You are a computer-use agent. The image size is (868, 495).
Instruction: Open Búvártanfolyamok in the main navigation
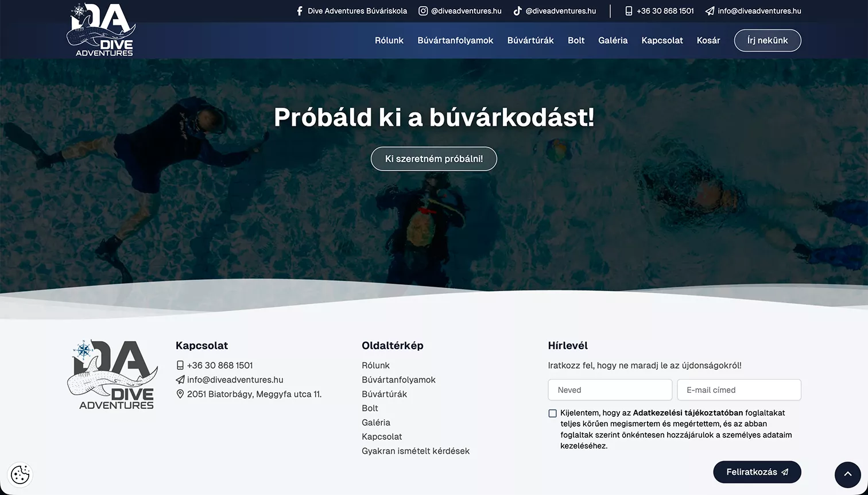pos(455,40)
